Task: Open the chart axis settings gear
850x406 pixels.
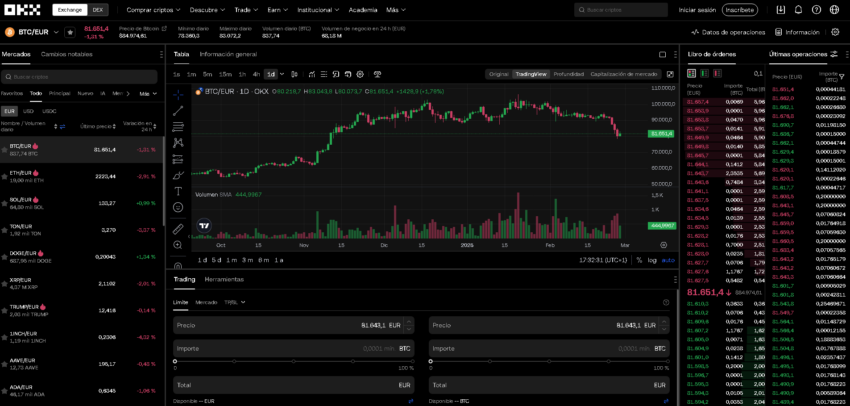Action: (664, 245)
